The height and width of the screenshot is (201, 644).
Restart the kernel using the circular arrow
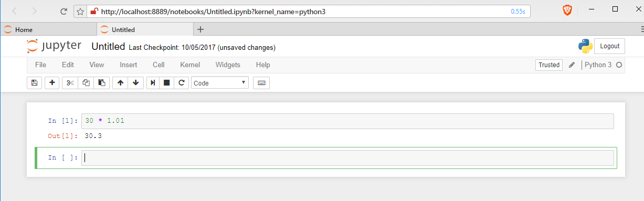(x=182, y=83)
